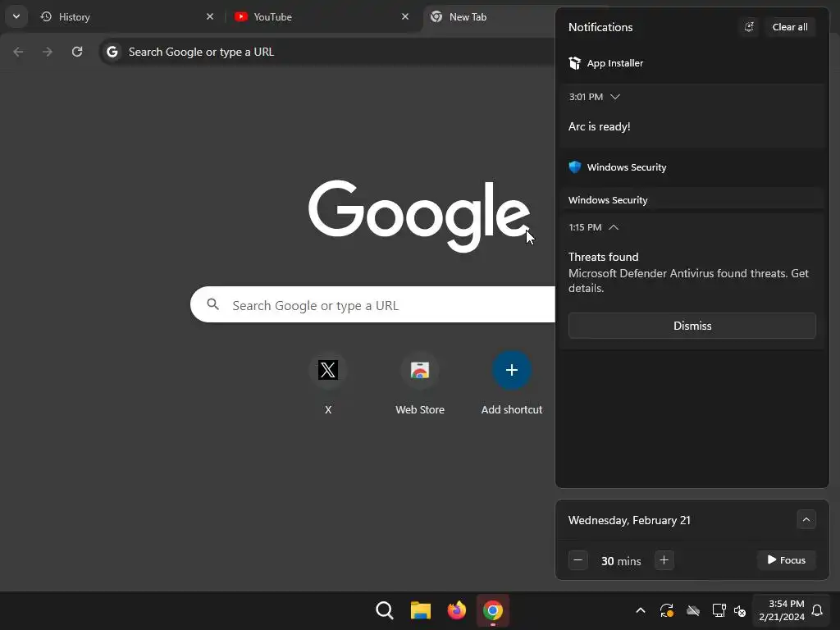Open the Web Store shortcut
Screen dimensions: 840x630
[420, 384]
